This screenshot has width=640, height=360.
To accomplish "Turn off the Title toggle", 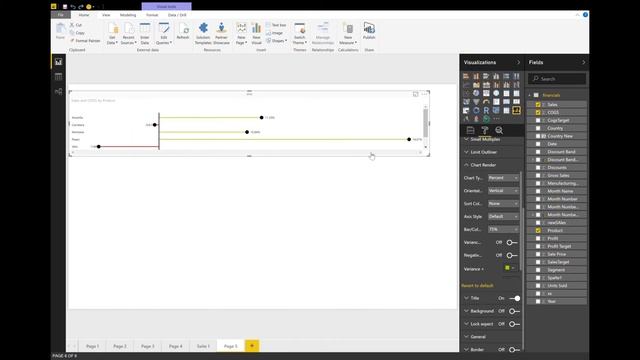I will point(514,298).
